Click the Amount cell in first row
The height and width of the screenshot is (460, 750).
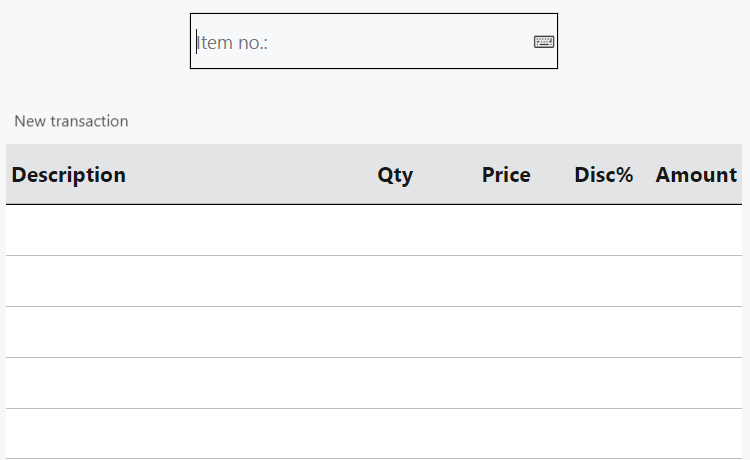(696, 230)
